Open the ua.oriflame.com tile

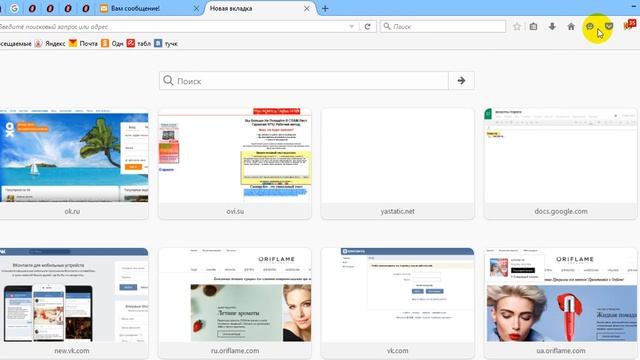coord(561,303)
